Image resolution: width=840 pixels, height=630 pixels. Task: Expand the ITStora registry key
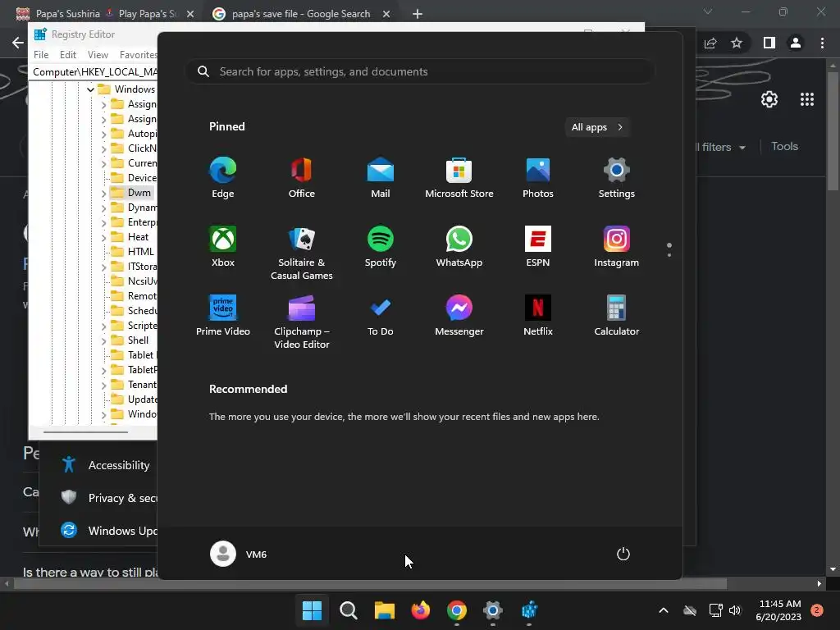pyautogui.click(x=103, y=267)
